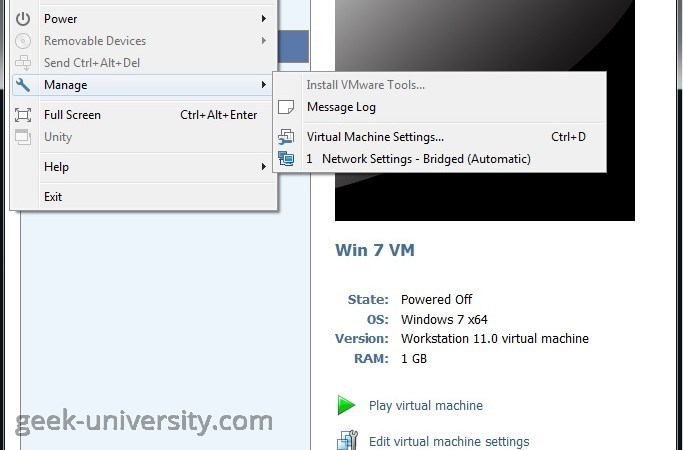
Task: Click the Ctrl+Alt+Enter shortcut text
Action: 218,115
